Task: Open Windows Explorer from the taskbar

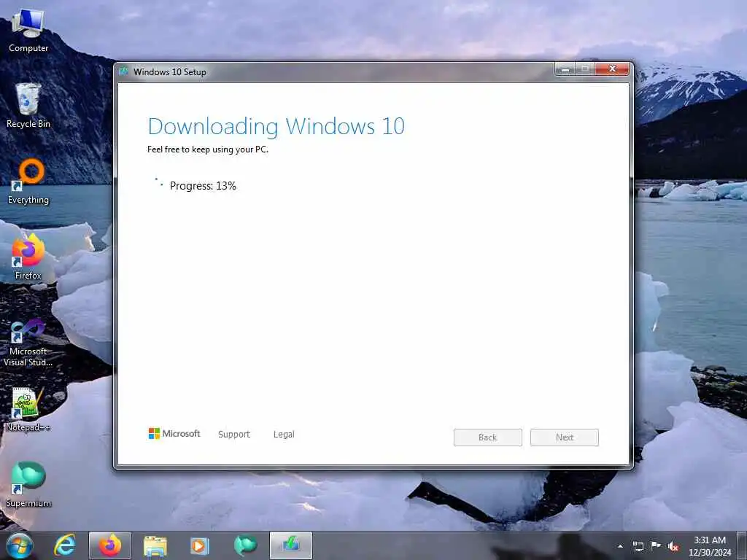Action: point(155,545)
